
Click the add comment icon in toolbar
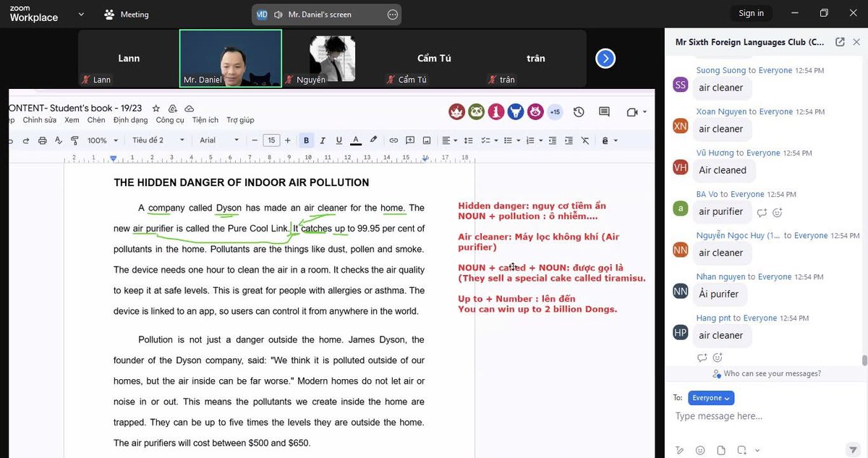[x=410, y=140]
